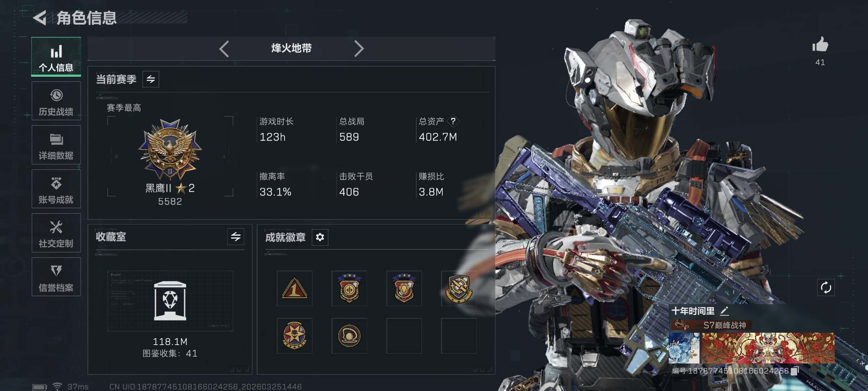
Task: Click the back arrow beside 角色信息
Action: click(x=40, y=18)
